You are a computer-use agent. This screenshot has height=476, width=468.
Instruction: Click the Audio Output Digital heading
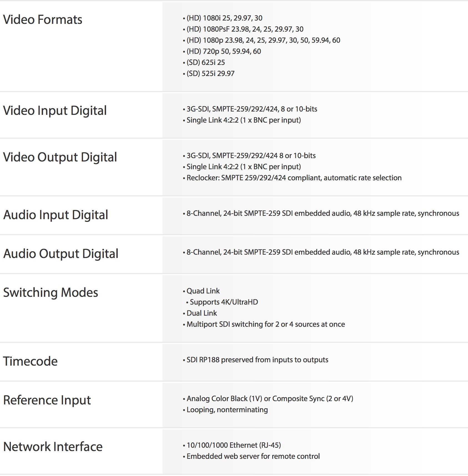[x=61, y=254]
